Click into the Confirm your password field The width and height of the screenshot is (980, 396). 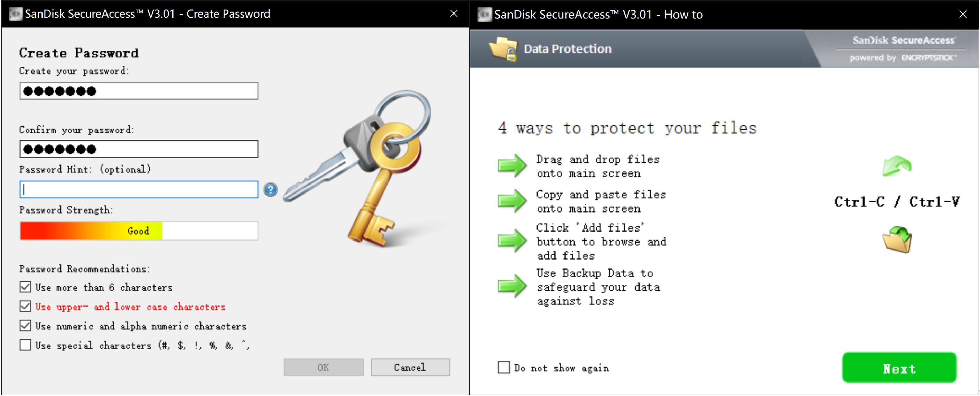[x=139, y=149]
